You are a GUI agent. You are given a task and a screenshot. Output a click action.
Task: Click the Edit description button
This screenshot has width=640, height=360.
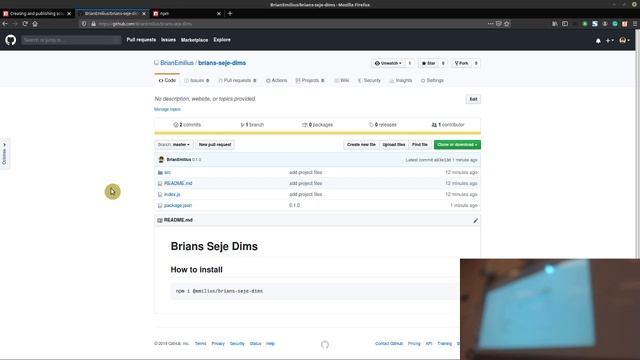(x=473, y=99)
